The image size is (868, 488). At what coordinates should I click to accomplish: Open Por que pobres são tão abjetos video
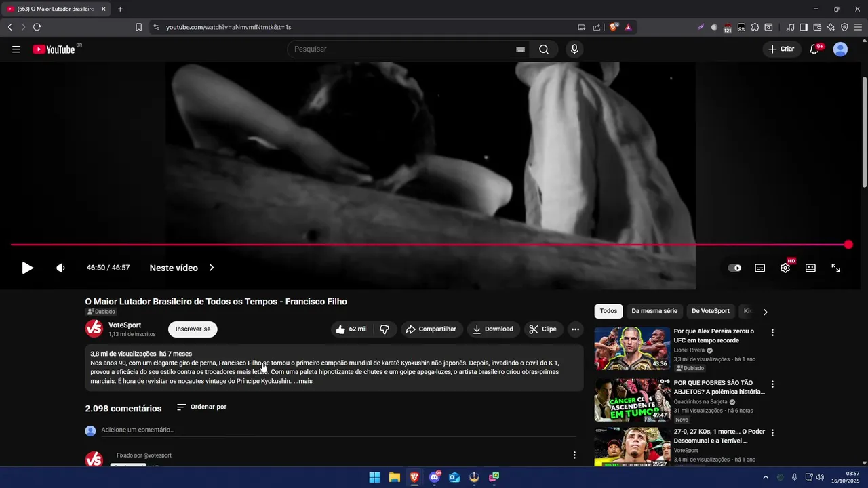[x=632, y=400]
